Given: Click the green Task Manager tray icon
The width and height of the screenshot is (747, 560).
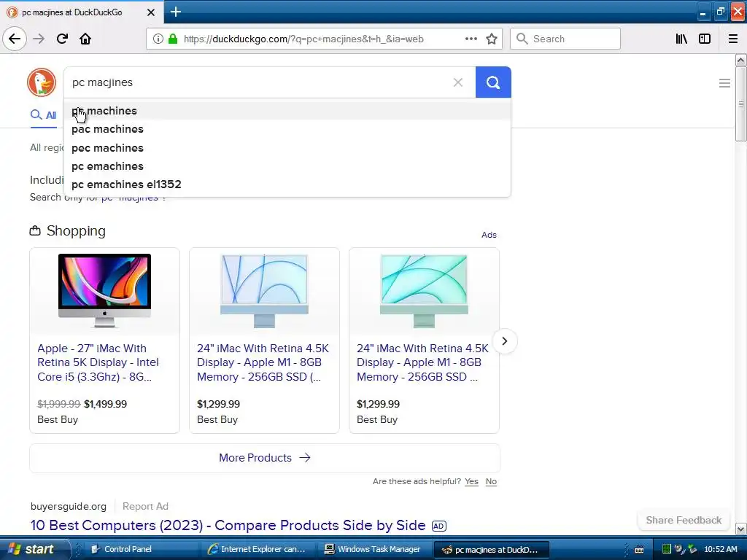Looking at the screenshot, I should pos(667,549).
